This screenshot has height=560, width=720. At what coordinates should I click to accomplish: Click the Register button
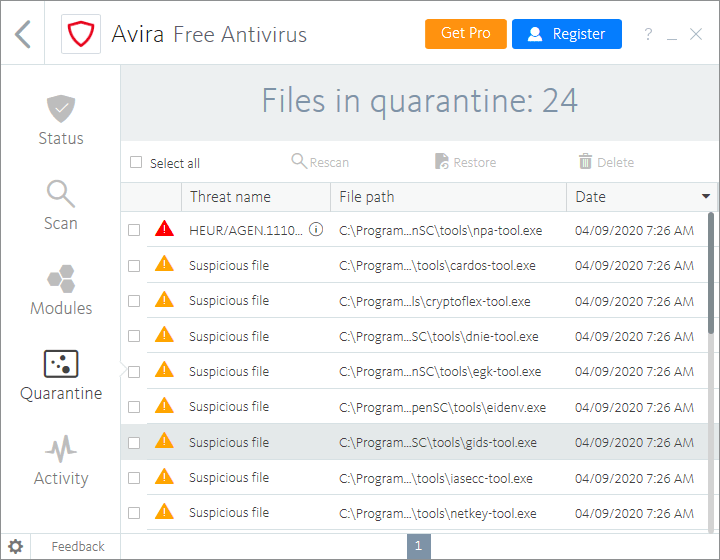[x=566, y=34]
